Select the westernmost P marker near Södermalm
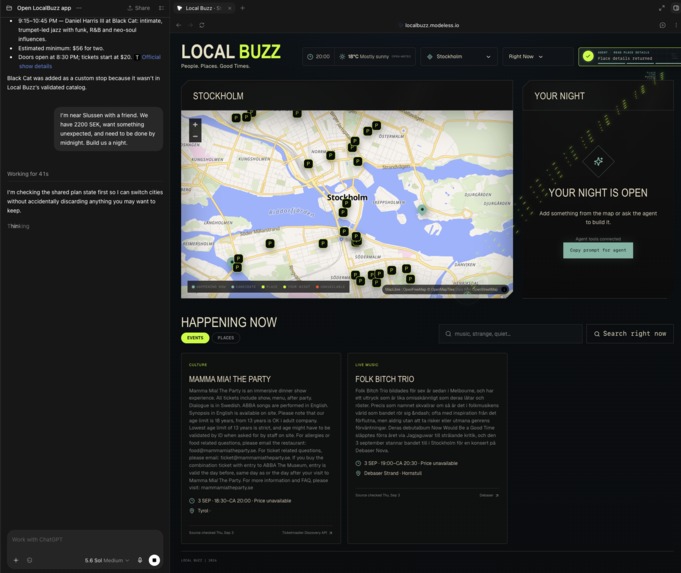 [x=237, y=267]
